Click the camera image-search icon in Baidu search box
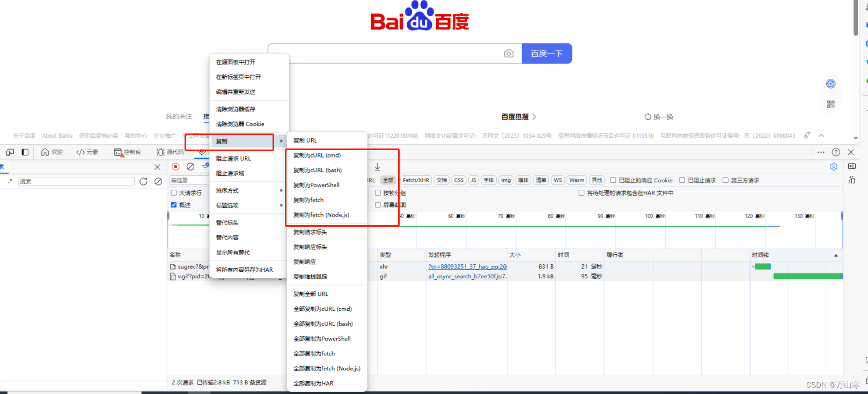This screenshot has width=868, height=394. pyautogui.click(x=509, y=54)
